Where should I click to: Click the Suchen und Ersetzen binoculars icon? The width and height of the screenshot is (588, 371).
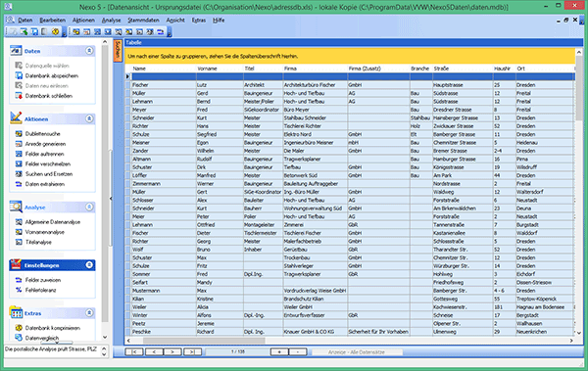(19, 174)
